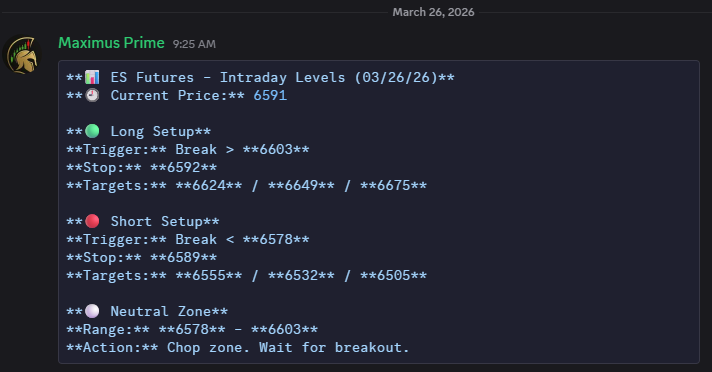This screenshot has height=372, width=712.
Task: Click the 'Chop zone. Wait for breakout.' text
Action: coord(288,347)
